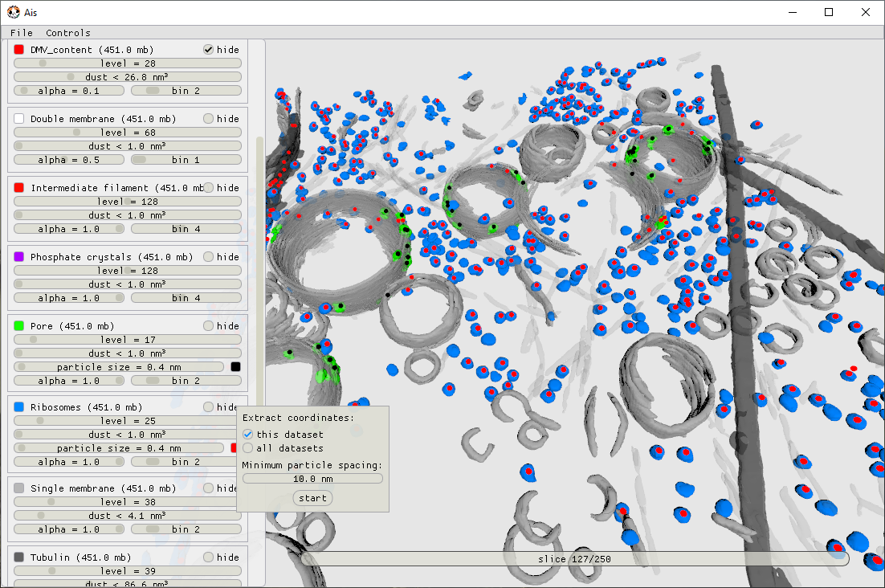Image resolution: width=885 pixels, height=588 pixels.
Task: Click Ribosomes bin 2 slider
Action: [184, 462]
